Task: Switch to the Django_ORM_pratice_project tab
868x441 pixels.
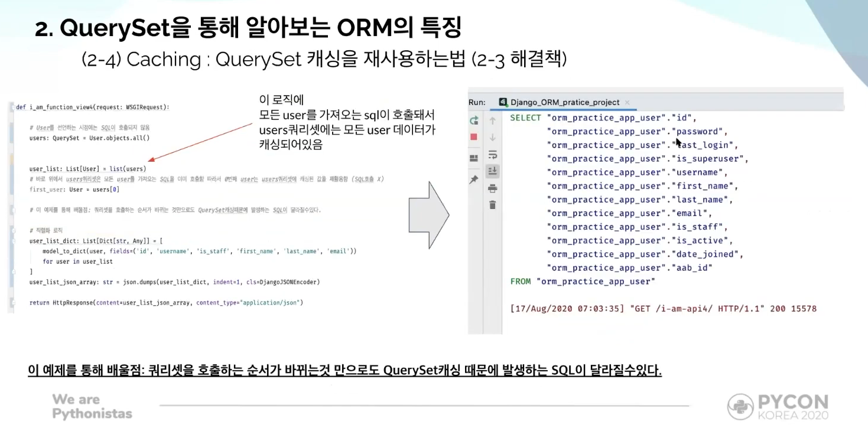Action: pyautogui.click(x=567, y=102)
